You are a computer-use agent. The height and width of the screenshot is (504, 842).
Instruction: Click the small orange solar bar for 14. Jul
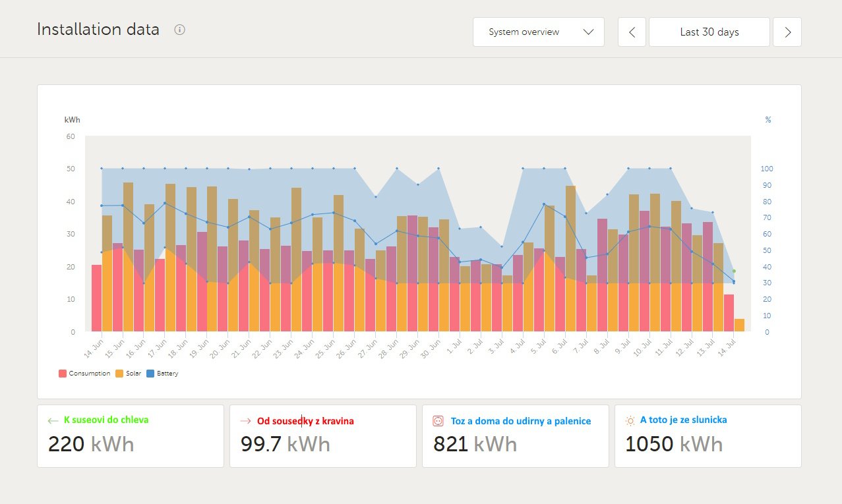pyautogui.click(x=739, y=325)
